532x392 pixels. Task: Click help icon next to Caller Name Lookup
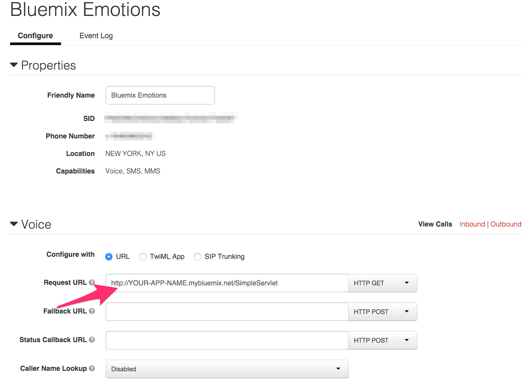[92, 368]
